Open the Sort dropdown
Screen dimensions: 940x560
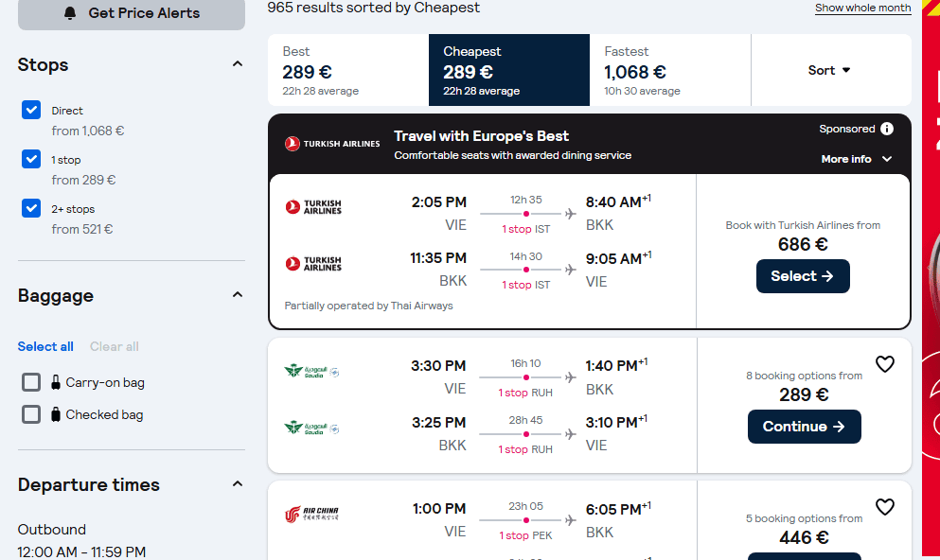click(x=830, y=70)
